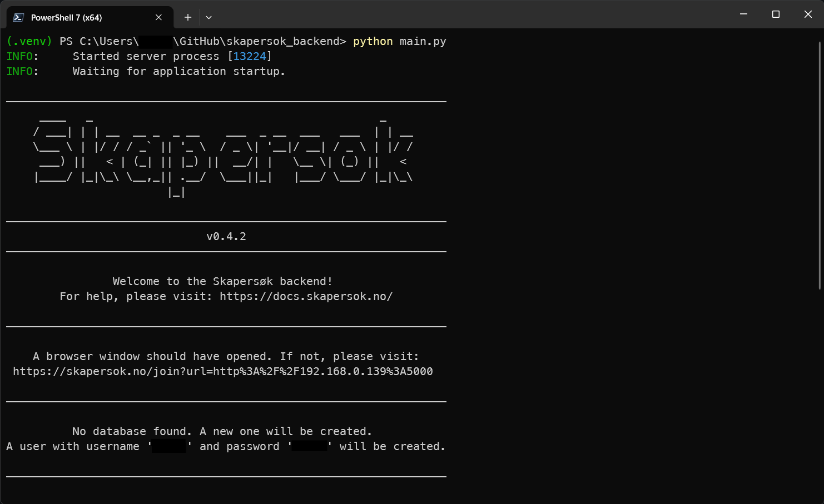Click the 'main.py' argument text
Viewport: 824px width, 504px height.
423,42
